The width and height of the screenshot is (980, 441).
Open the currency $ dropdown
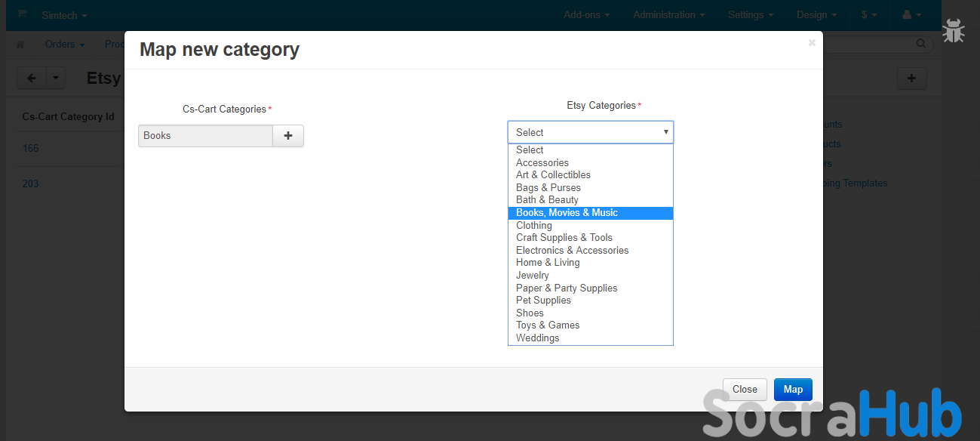click(x=869, y=15)
